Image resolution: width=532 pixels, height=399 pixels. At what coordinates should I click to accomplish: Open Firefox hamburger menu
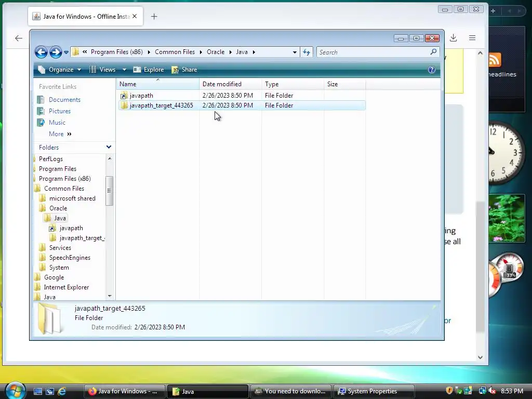(x=472, y=38)
